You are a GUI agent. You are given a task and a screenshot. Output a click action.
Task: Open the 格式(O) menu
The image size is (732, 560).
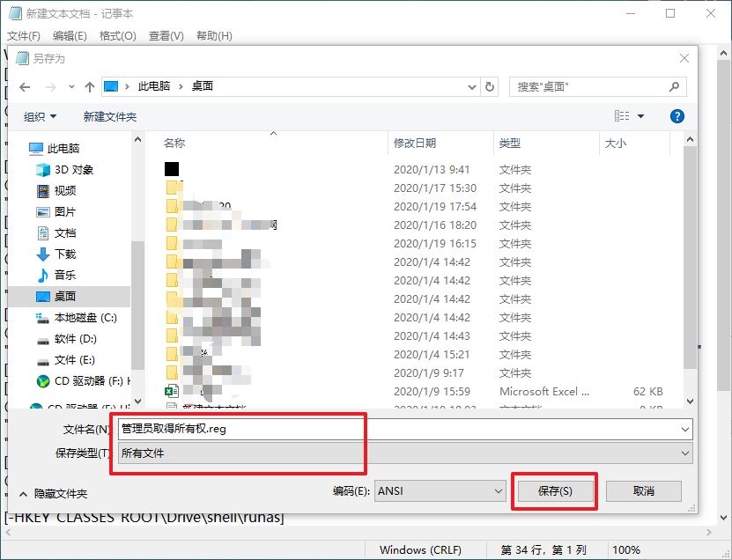[x=115, y=35]
